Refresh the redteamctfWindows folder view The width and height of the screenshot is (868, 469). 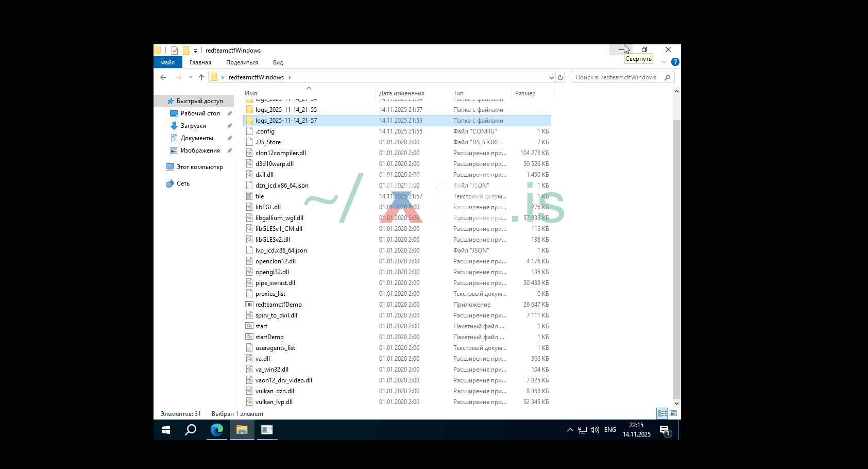click(x=560, y=77)
